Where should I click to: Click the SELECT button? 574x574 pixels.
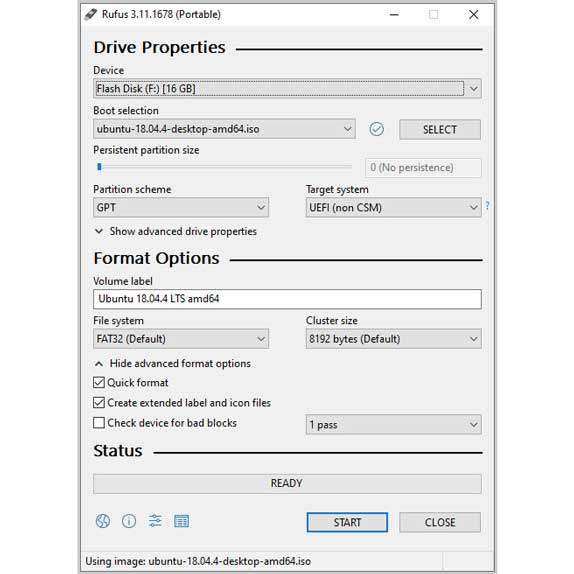[440, 130]
